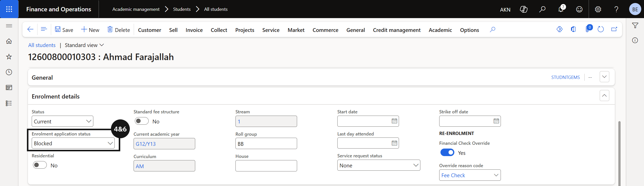The height and width of the screenshot is (186, 644).
Task: Open notifications bell
Action: [561, 9]
